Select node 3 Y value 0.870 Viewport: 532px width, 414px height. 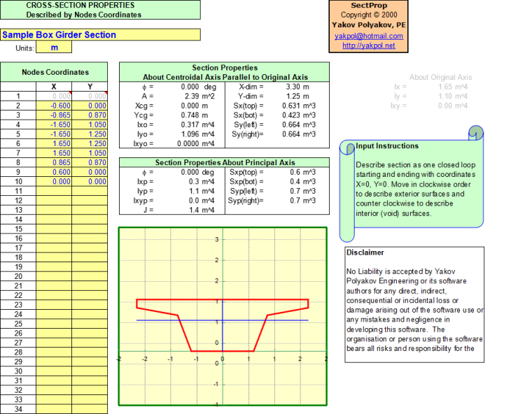90,115
